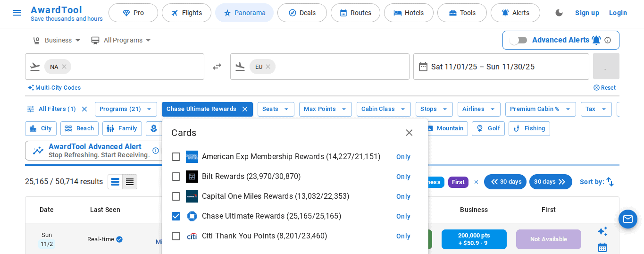644x254 pixels.
Task: Toggle dark mode moon icon
Action: coord(559,13)
